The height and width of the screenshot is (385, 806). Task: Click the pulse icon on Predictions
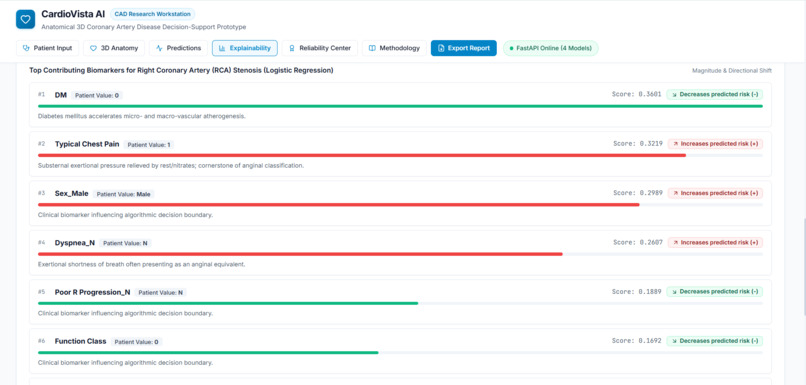tap(159, 48)
